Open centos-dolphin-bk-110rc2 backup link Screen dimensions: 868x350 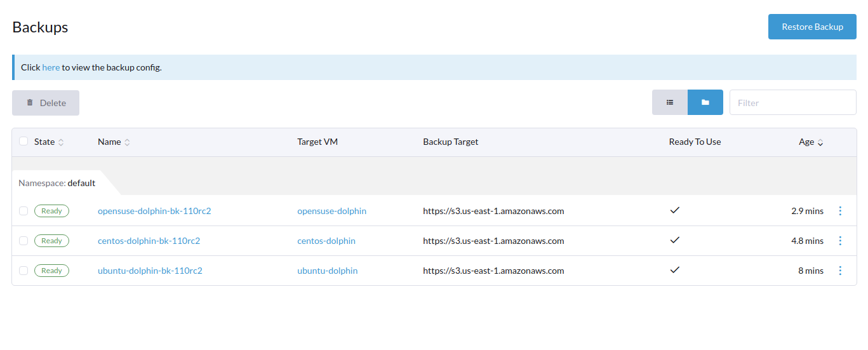point(149,241)
